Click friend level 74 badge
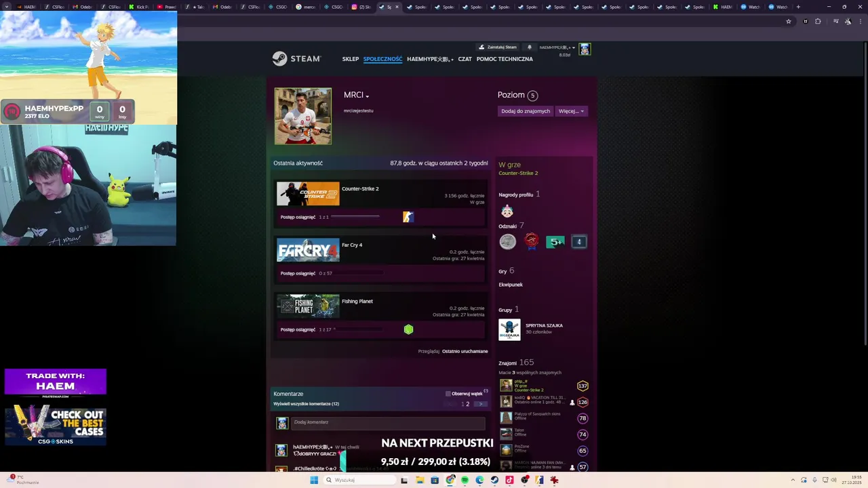 (x=583, y=434)
